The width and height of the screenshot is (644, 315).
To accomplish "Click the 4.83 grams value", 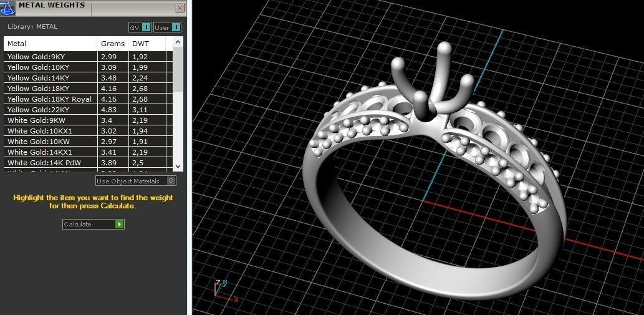I will click(x=108, y=110).
